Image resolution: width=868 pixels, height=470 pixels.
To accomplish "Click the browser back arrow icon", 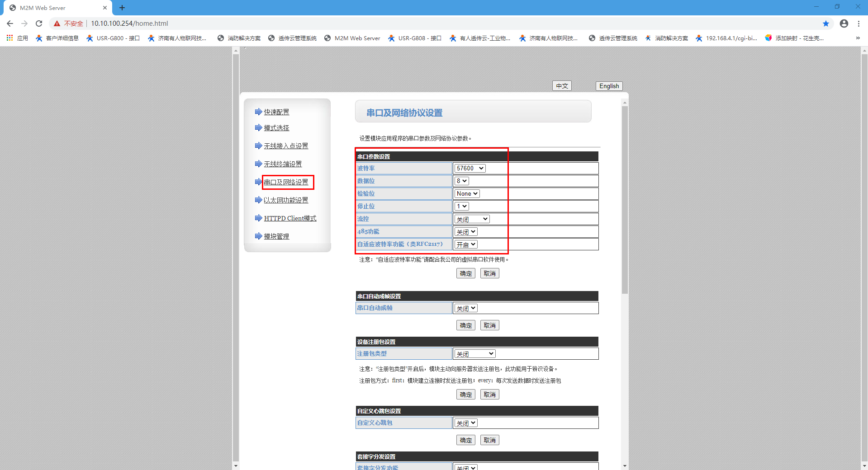I will (x=10, y=23).
